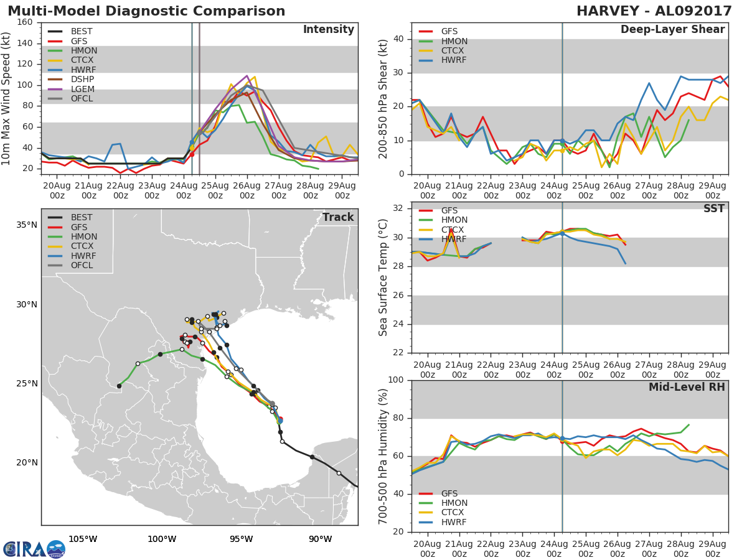Viewport: 747px width, 560px height.
Task: Click the RAMMB globe logo
Action: click(x=56, y=549)
